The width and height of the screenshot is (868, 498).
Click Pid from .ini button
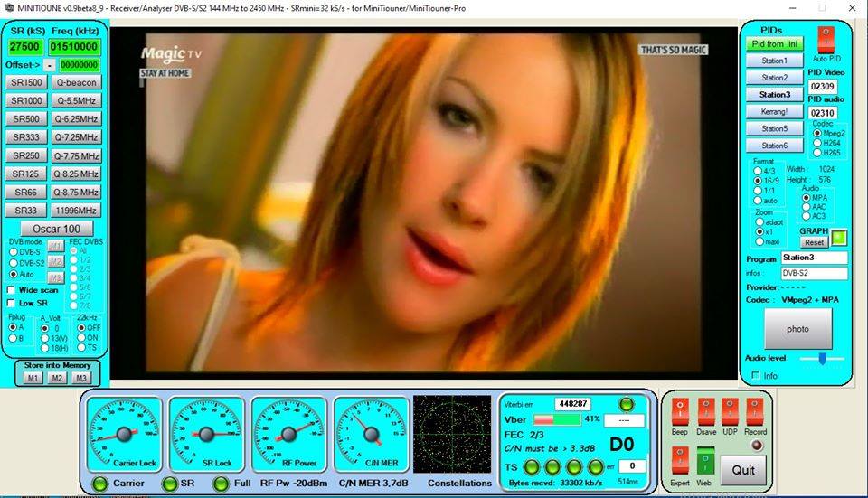click(775, 43)
